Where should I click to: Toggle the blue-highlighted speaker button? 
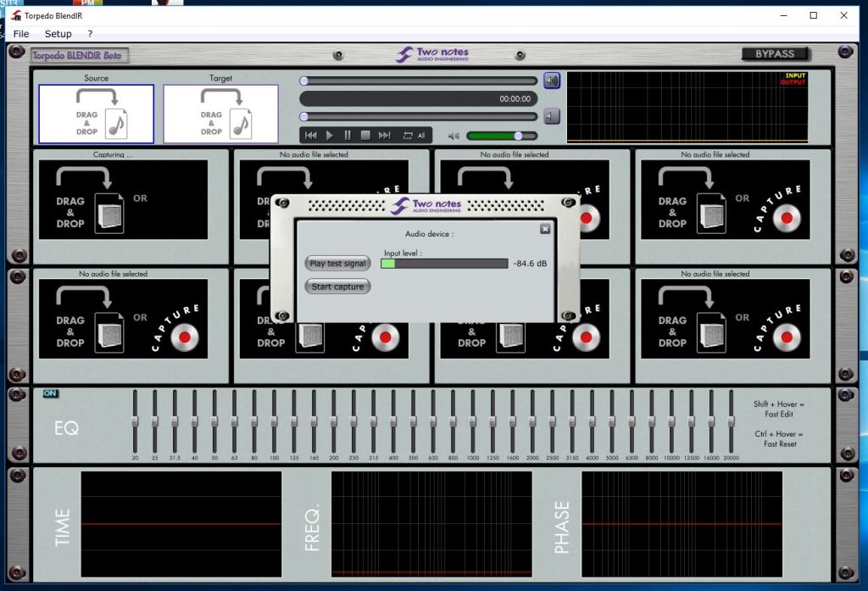point(551,81)
